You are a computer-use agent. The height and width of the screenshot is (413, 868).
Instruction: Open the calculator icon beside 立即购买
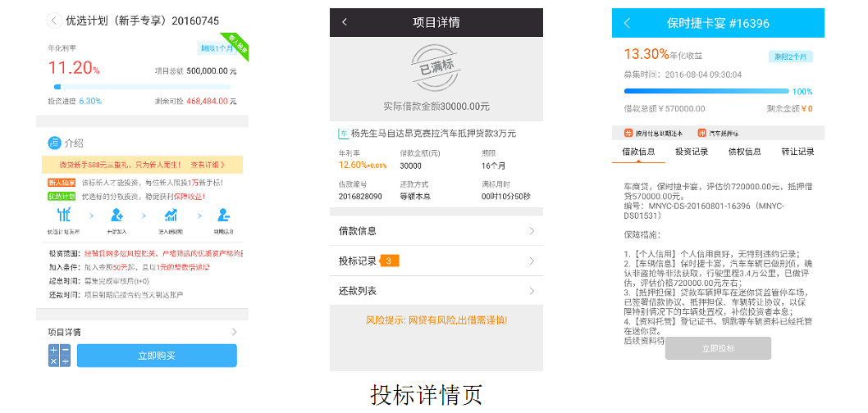59,356
